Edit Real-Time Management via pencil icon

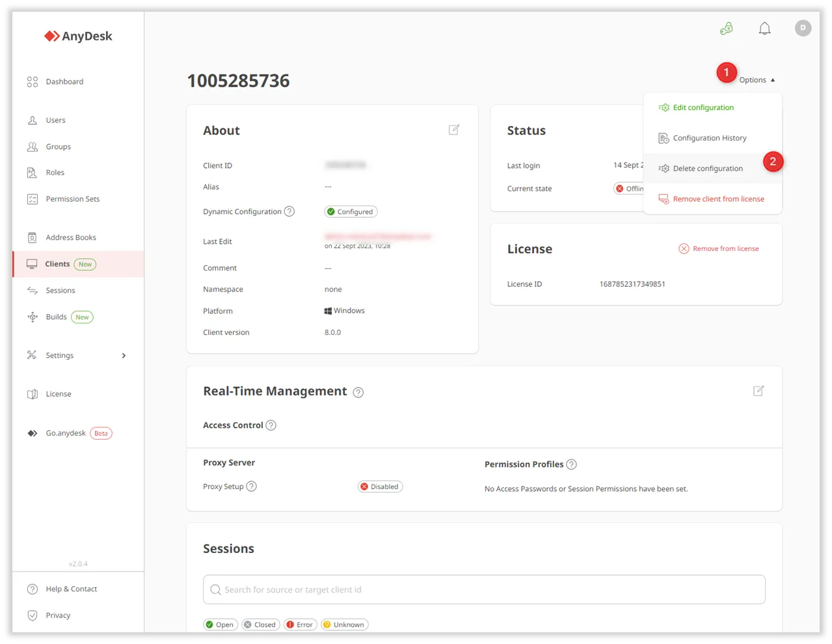(758, 391)
